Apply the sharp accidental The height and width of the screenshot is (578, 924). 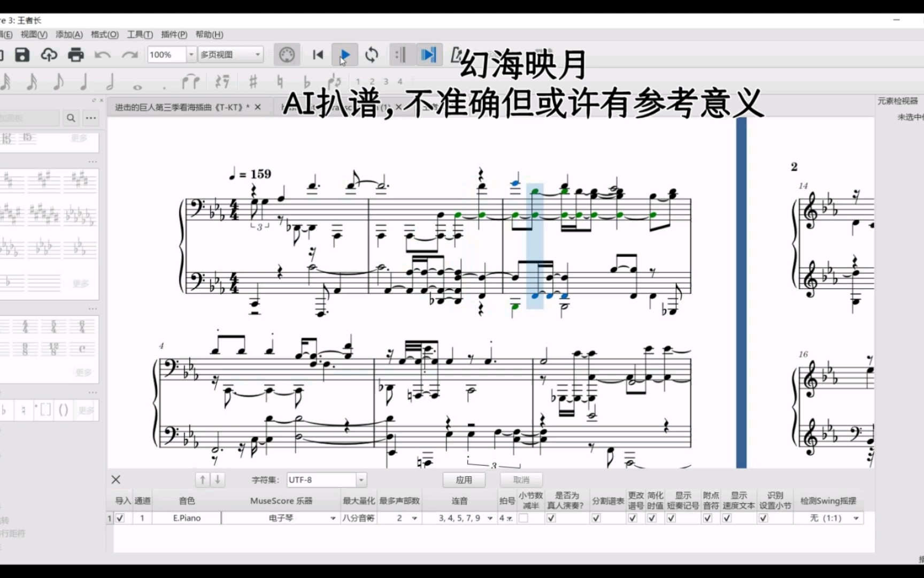click(253, 82)
